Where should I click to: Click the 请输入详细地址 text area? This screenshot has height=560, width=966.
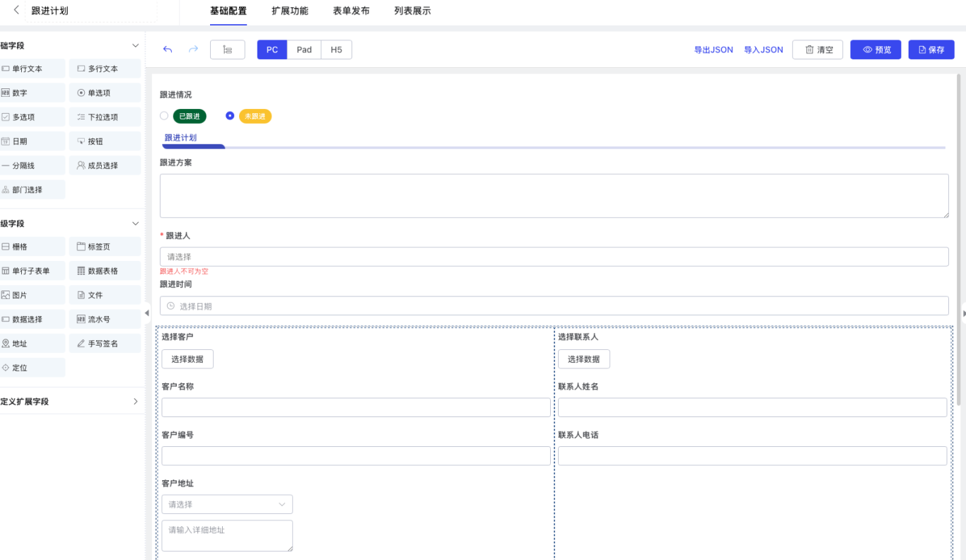(x=227, y=536)
